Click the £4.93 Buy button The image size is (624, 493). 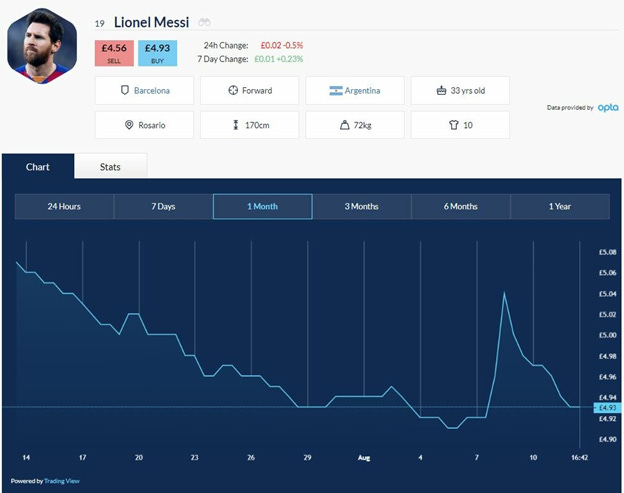[x=158, y=53]
